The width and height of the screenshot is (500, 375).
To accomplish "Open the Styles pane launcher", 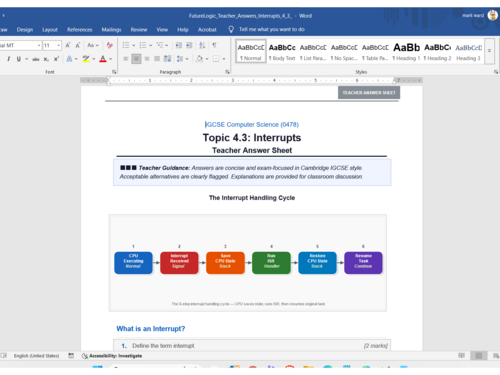I will point(496,72).
